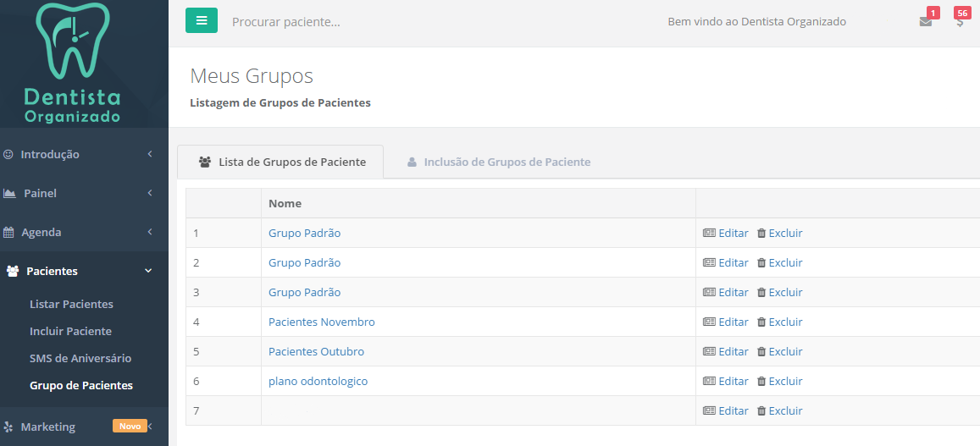
Task: Open SMS de Aniversário in the sidebar
Action: [x=80, y=359]
